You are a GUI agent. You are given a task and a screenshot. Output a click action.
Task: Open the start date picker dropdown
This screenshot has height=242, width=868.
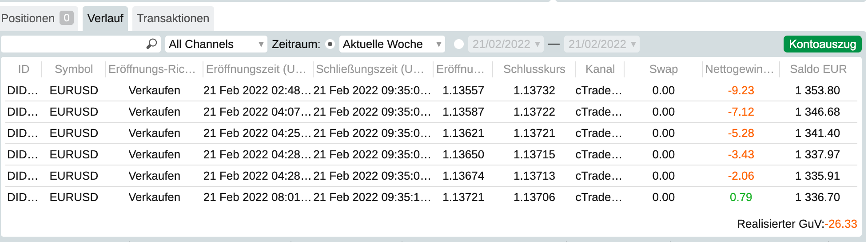[x=506, y=44]
